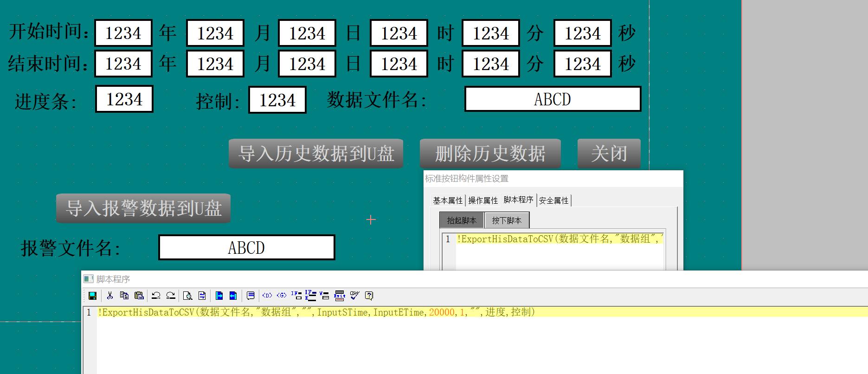The image size is (868, 374).
Task: Redo the script edit
Action: pyautogui.click(x=171, y=295)
